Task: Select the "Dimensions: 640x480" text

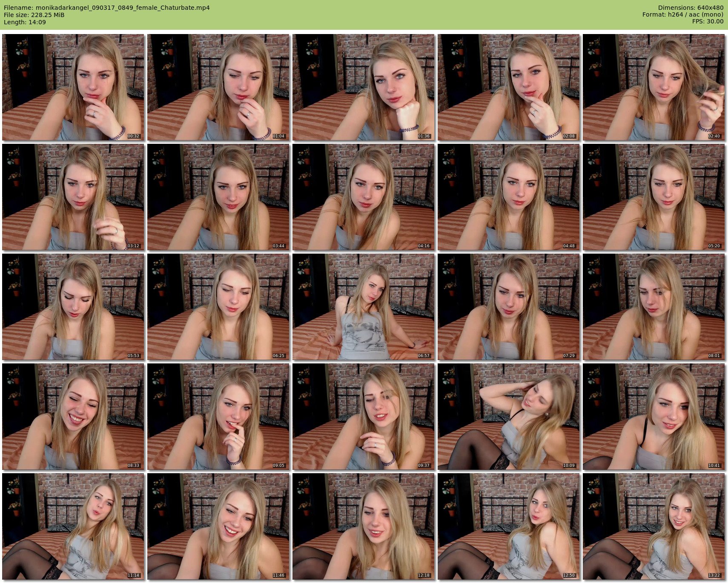Action: pos(691,8)
